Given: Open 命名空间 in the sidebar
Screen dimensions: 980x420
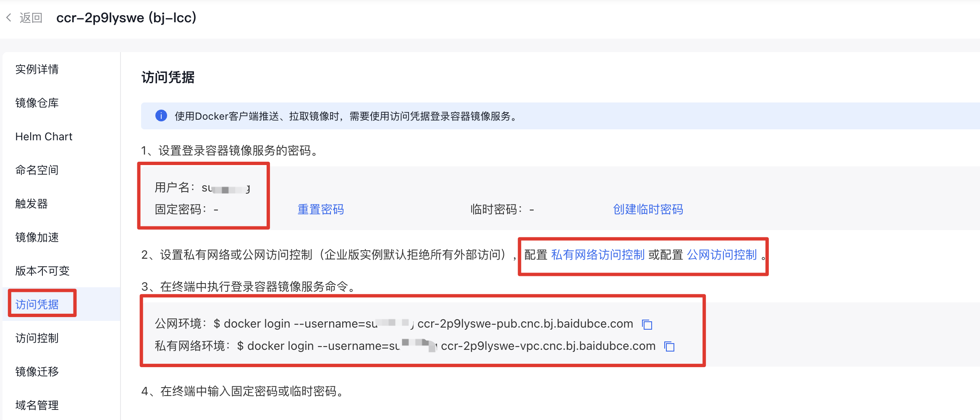Looking at the screenshot, I should (x=37, y=170).
